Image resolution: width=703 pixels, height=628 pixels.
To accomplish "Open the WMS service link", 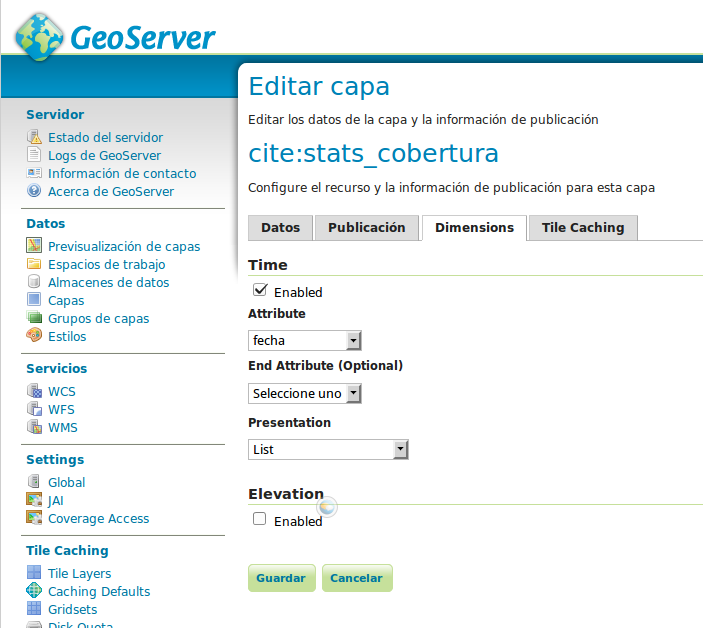I will 62,428.
